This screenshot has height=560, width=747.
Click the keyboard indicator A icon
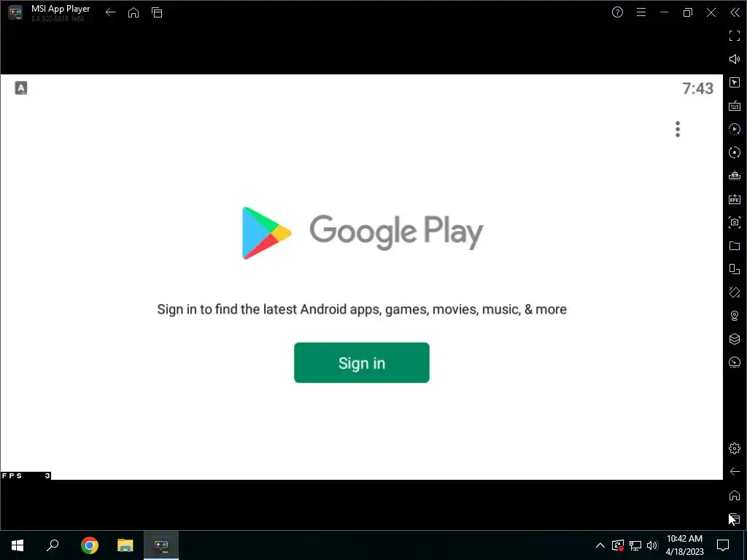pos(21,87)
